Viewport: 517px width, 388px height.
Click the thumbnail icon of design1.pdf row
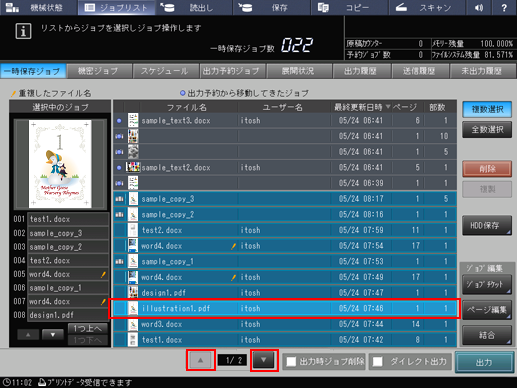coord(133,293)
